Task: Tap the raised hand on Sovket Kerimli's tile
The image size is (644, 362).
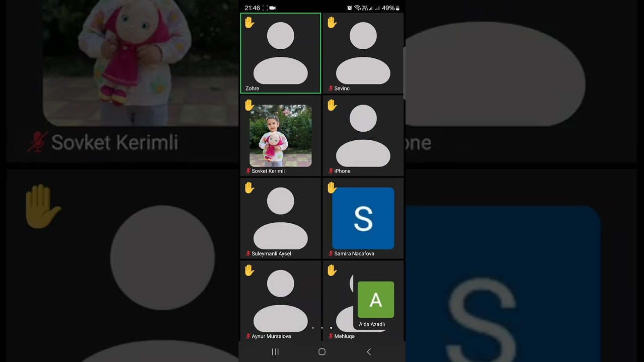Action: [249, 105]
